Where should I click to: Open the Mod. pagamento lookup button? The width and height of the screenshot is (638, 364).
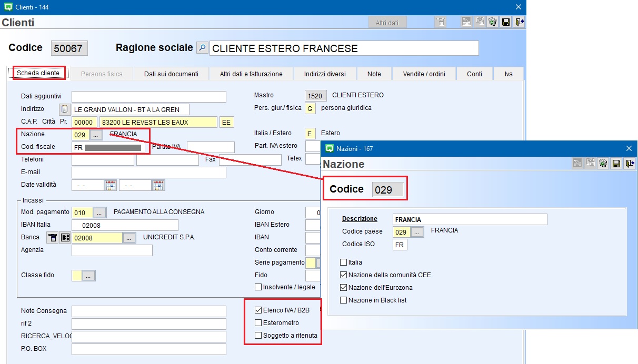(x=100, y=213)
